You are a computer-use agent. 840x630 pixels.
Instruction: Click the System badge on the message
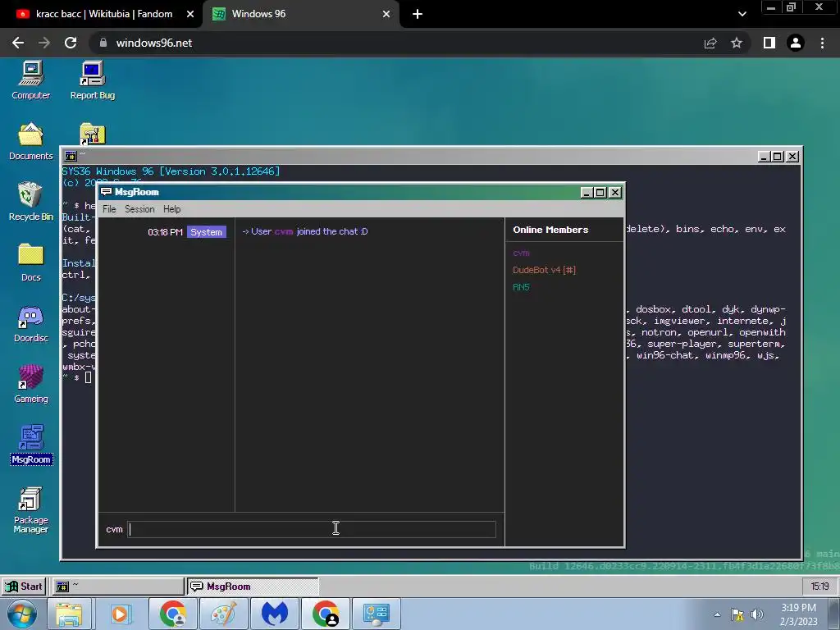point(206,232)
